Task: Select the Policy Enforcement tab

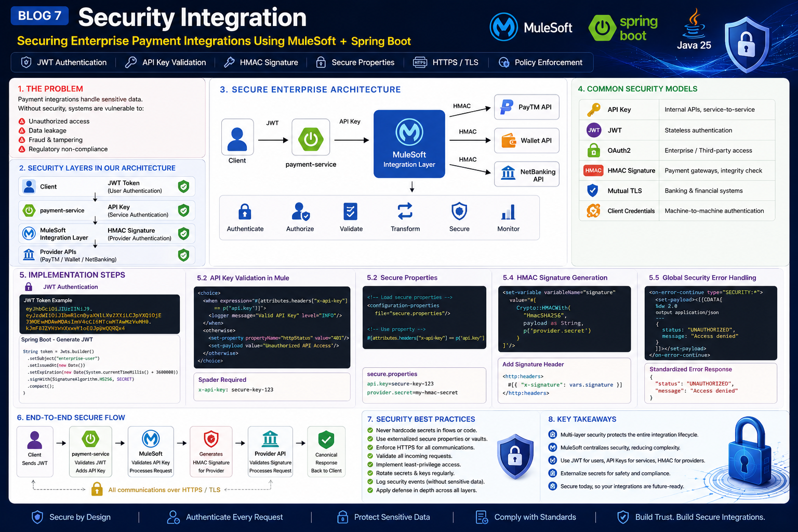Action: pyautogui.click(x=540, y=62)
